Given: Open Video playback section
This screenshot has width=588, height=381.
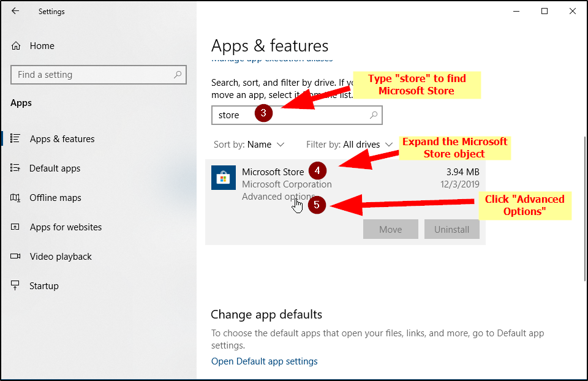Looking at the screenshot, I should tap(61, 257).
